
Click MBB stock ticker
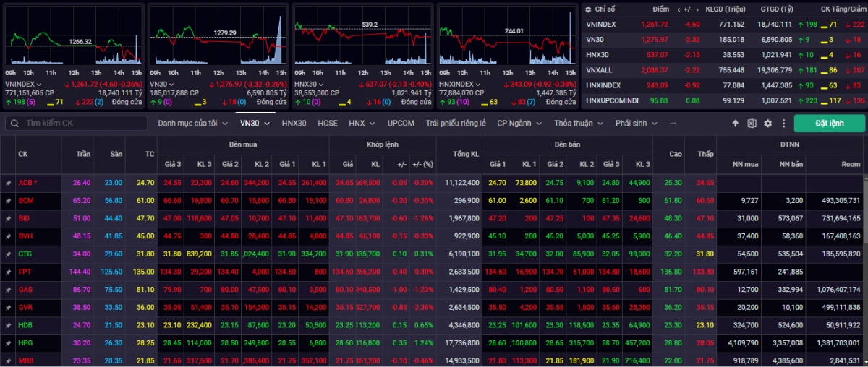click(x=26, y=360)
